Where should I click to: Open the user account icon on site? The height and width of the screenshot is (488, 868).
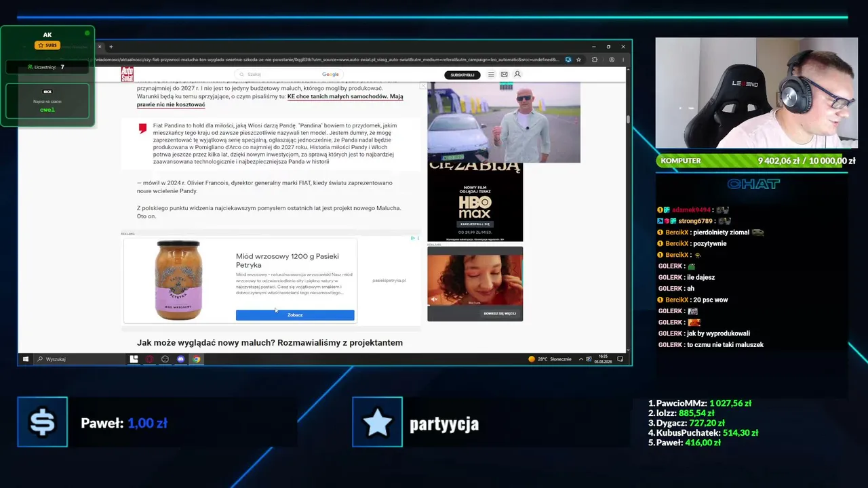click(517, 75)
